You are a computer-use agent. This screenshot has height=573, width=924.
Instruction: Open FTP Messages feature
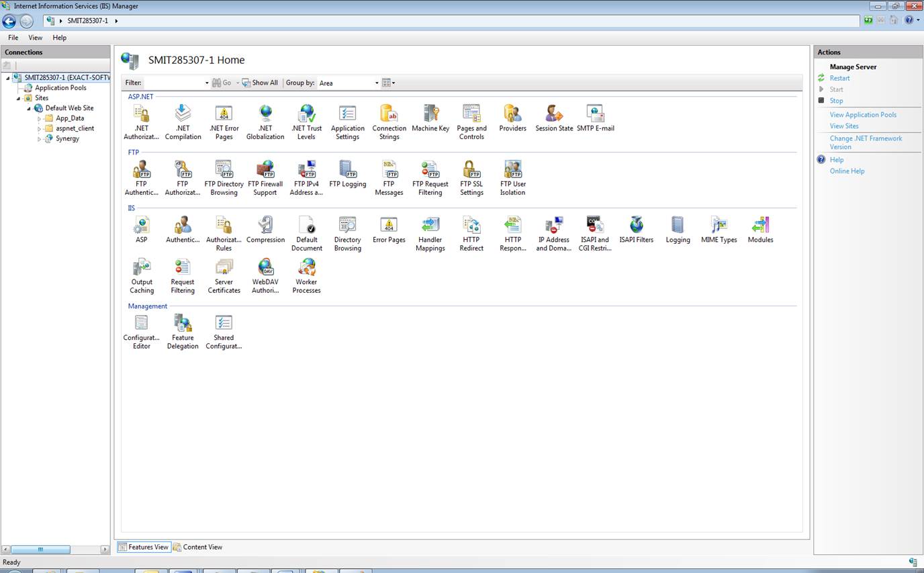389,178
